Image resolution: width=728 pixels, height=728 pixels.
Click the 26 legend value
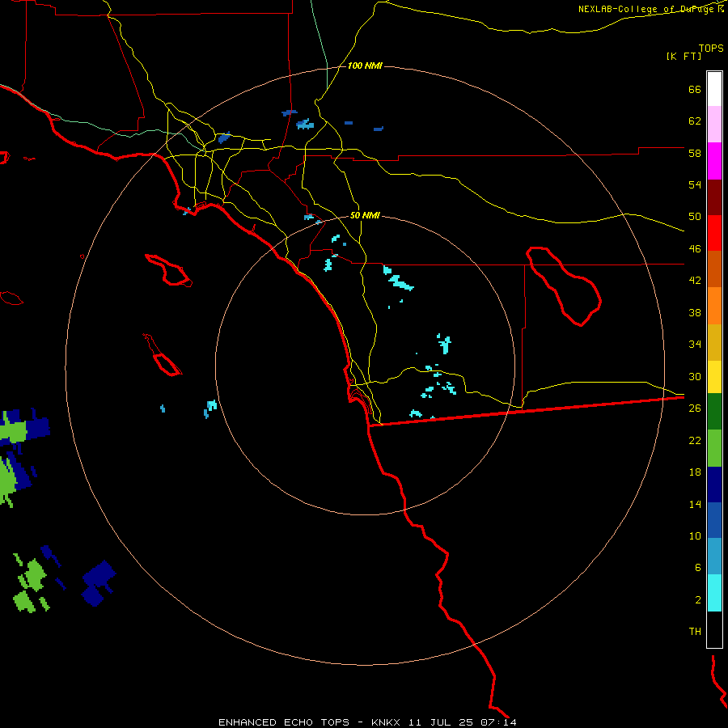[695, 408]
